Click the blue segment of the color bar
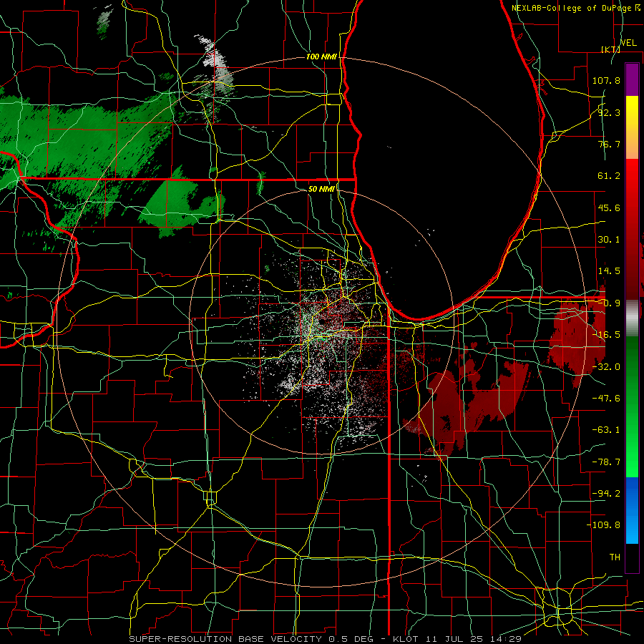 pyautogui.click(x=632, y=510)
